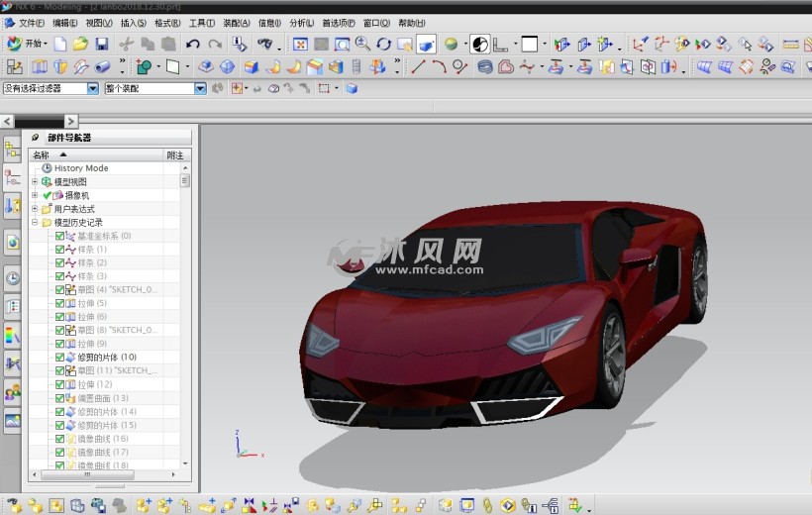The height and width of the screenshot is (515, 812).
Task: Click the navigator horizontal scrollbar right arrow
Action: (x=173, y=474)
